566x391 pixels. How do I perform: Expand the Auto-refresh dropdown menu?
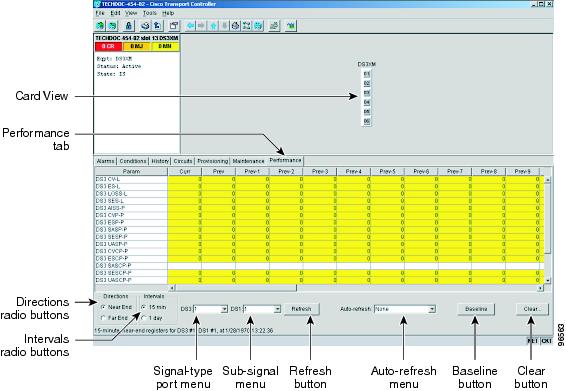tap(432, 309)
